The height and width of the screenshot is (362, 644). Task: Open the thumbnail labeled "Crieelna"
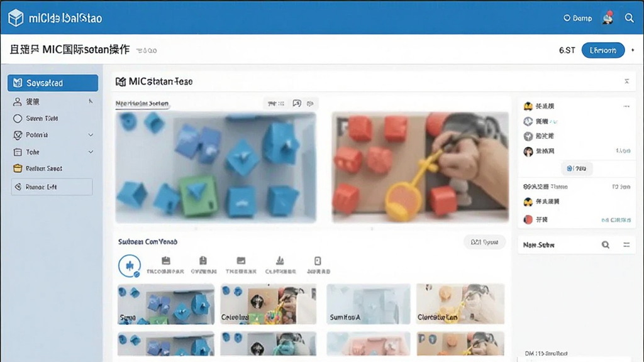pos(268,304)
